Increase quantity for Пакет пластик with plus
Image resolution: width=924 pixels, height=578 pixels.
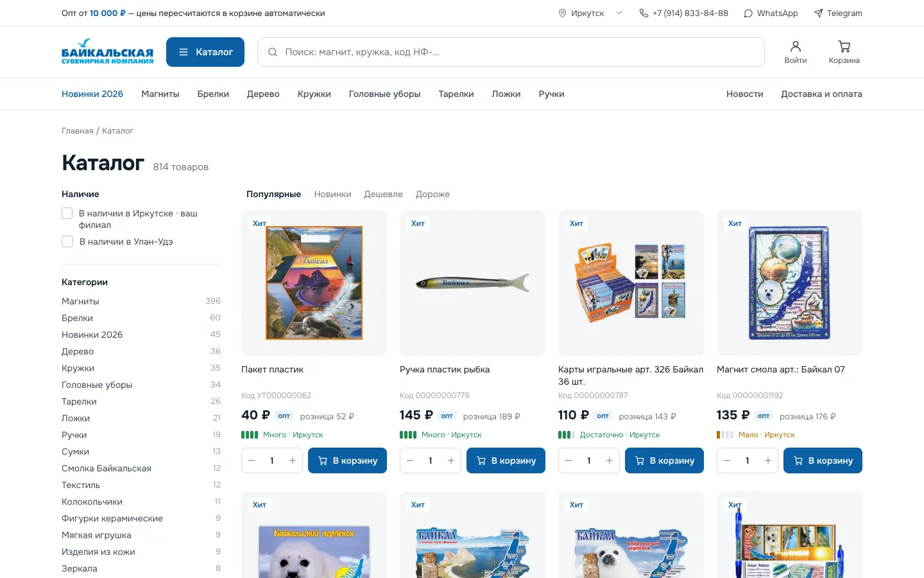pyautogui.click(x=293, y=460)
